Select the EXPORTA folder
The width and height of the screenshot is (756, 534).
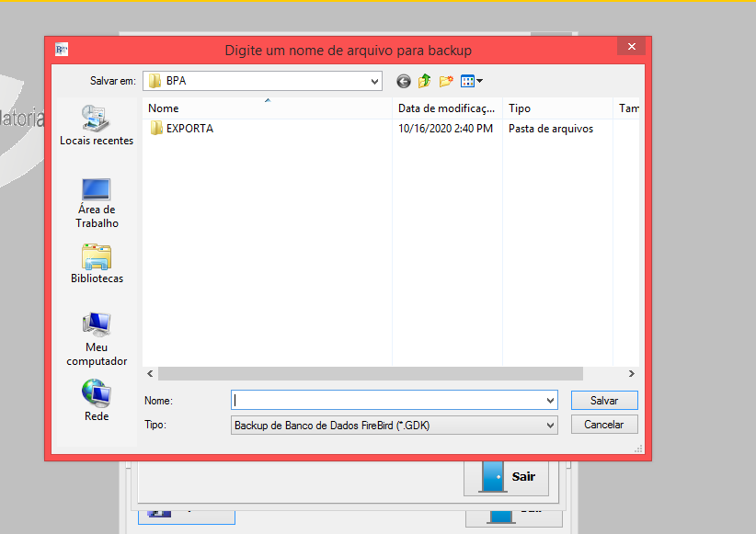[189, 129]
